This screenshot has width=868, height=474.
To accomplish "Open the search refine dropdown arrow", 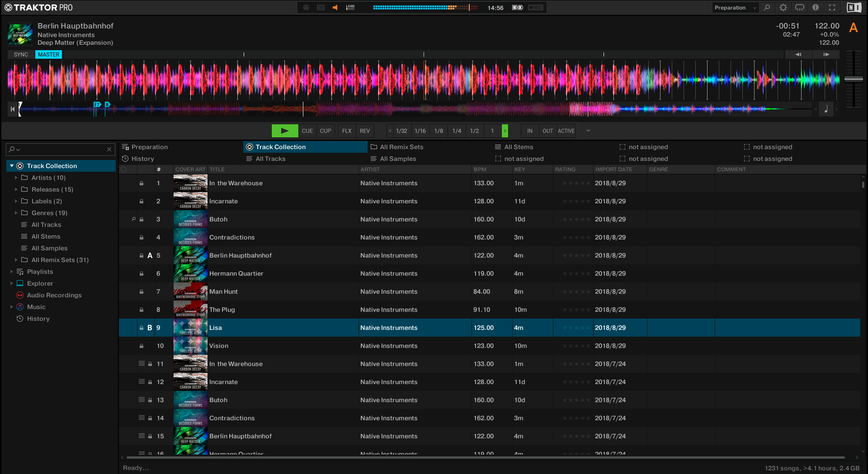I will point(18,150).
